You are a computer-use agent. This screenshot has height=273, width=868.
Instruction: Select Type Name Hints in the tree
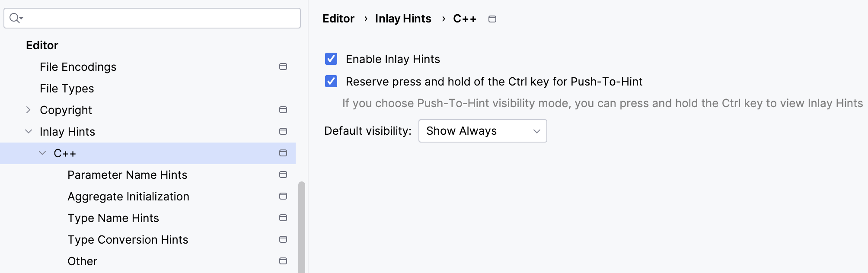point(113,218)
